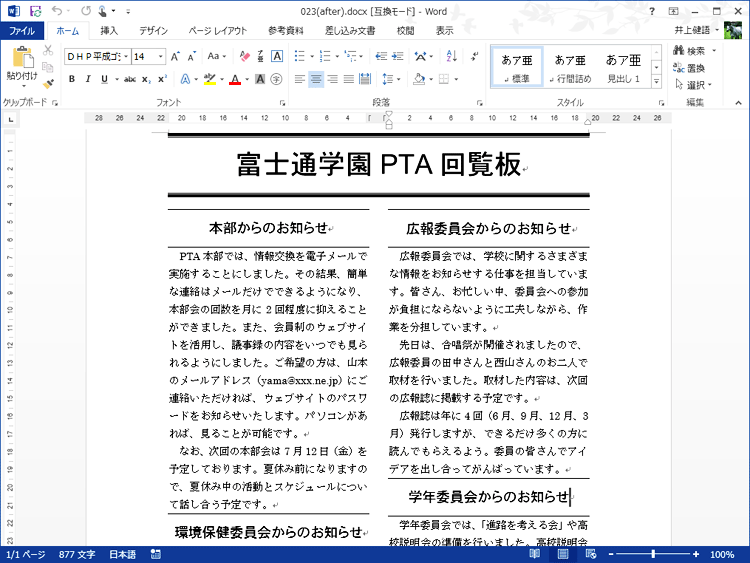Click the Format Painter brush icon
The height and width of the screenshot is (563, 750).
(48, 84)
